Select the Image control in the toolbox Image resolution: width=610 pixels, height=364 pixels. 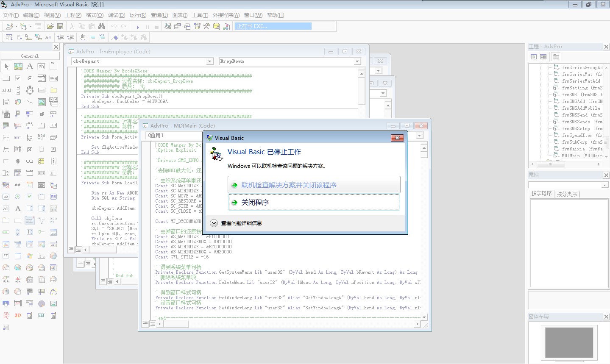click(x=42, y=102)
